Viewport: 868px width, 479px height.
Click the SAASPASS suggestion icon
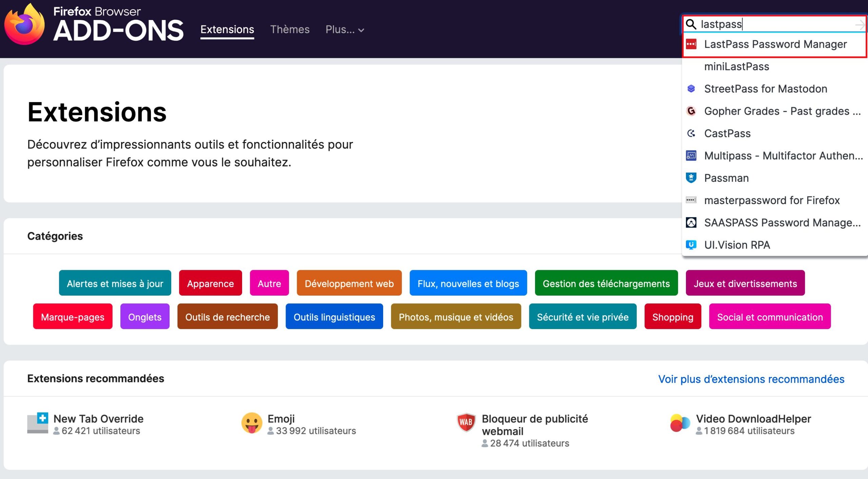click(691, 223)
